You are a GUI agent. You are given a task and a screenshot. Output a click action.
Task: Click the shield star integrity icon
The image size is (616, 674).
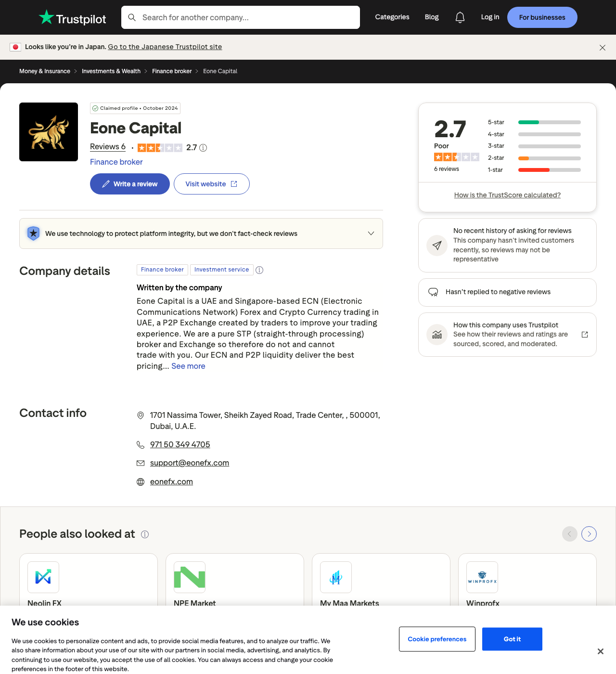click(33, 233)
